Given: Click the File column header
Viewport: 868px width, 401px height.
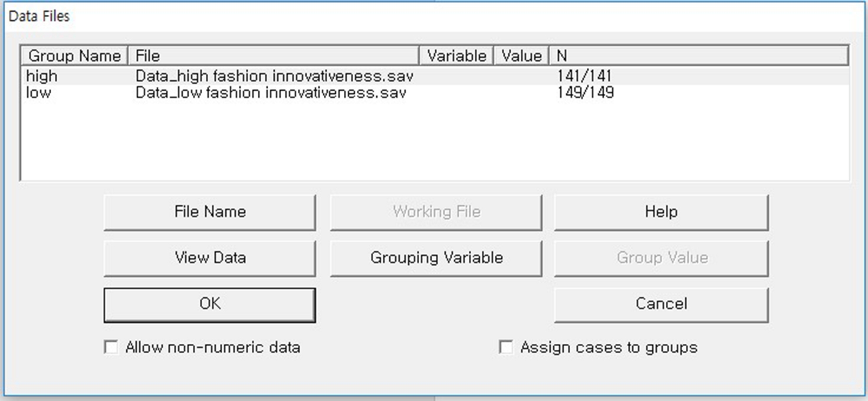Looking at the screenshot, I should click(x=273, y=56).
